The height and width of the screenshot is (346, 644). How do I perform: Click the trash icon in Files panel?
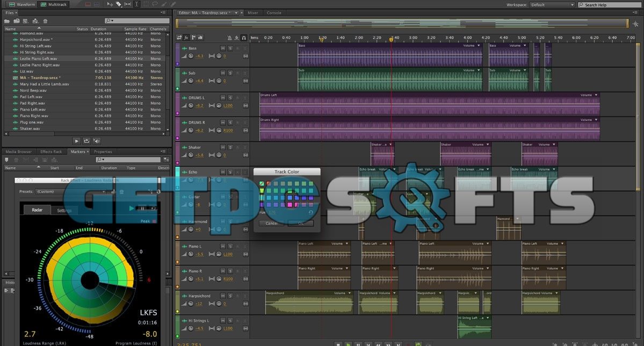[x=45, y=21]
